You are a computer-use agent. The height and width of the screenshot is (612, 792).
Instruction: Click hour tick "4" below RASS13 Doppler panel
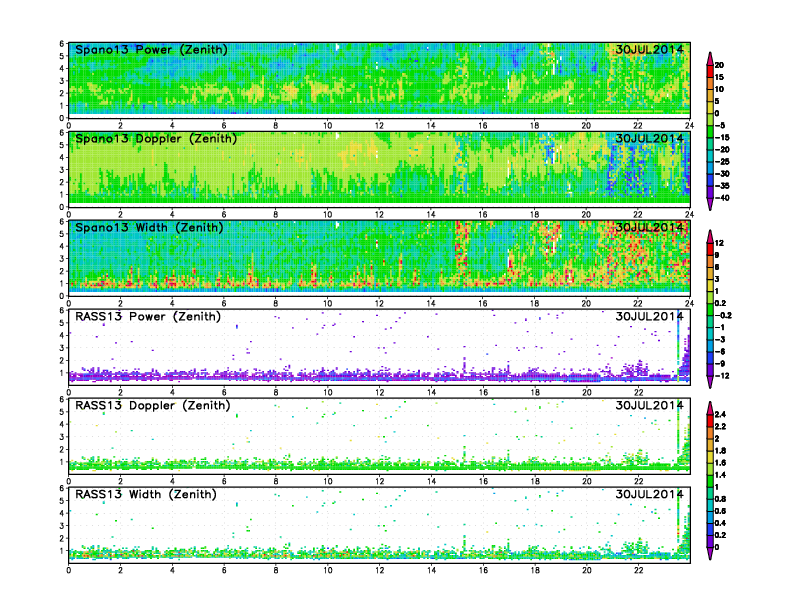pos(172,481)
